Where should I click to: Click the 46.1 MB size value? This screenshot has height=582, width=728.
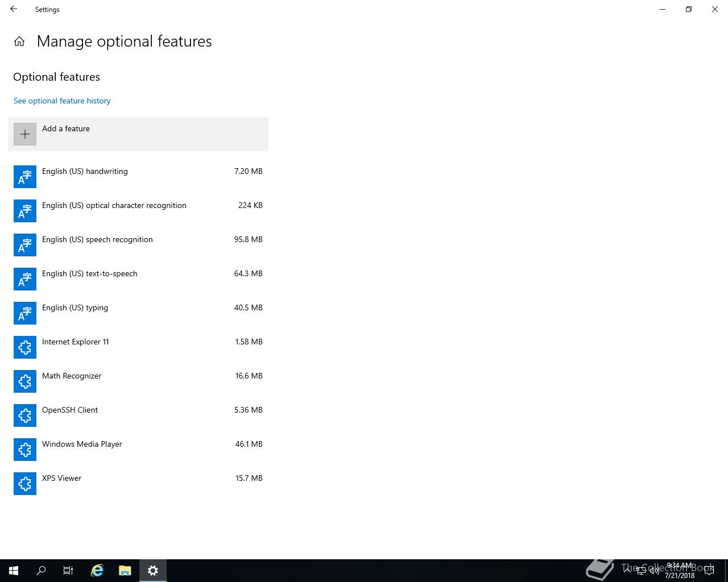[249, 444]
